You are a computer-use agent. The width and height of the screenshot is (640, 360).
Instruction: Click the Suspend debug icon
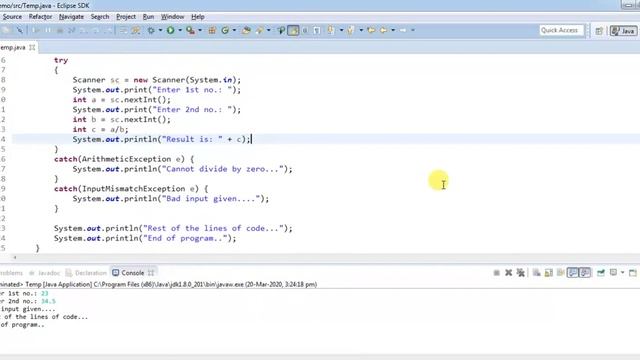[x=48, y=30]
